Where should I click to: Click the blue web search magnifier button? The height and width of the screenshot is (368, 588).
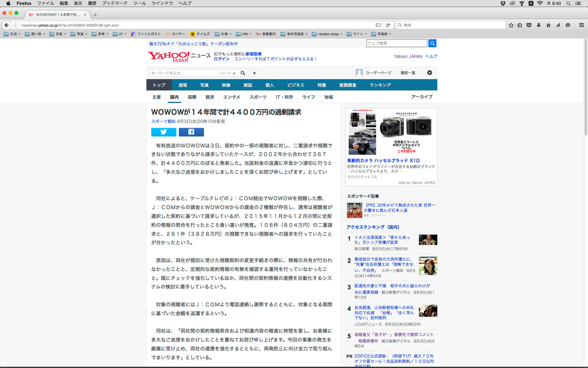[432, 43]
